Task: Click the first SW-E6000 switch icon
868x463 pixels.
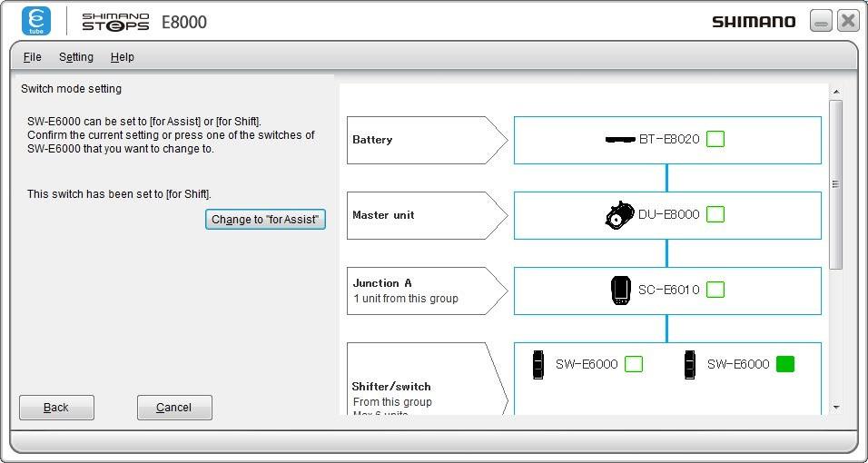Action: [x=538, y=364]
